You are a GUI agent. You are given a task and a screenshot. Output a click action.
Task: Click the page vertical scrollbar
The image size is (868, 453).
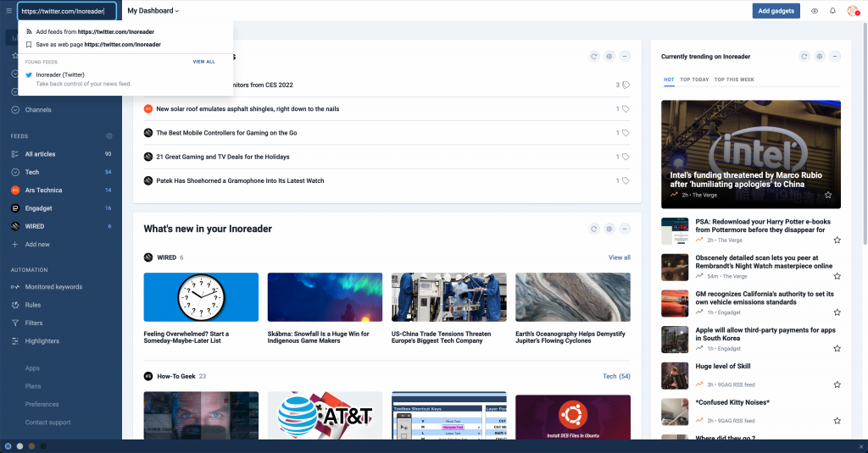[865, 133]
